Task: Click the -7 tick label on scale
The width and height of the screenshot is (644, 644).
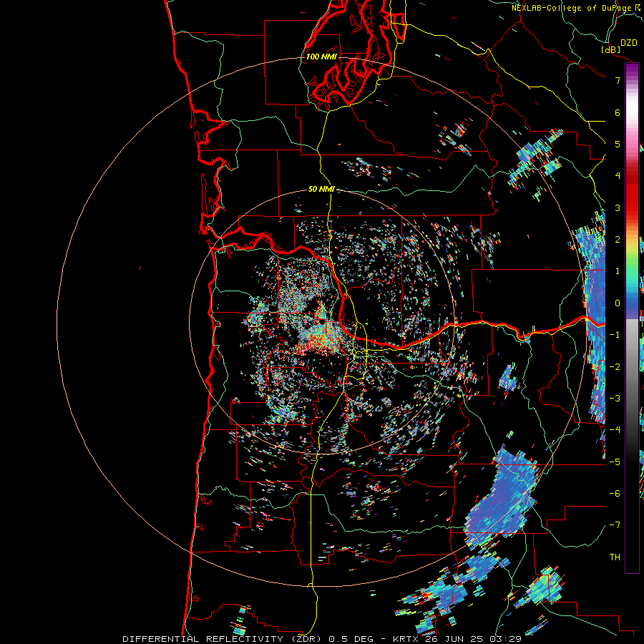Action: pos(615,525)
